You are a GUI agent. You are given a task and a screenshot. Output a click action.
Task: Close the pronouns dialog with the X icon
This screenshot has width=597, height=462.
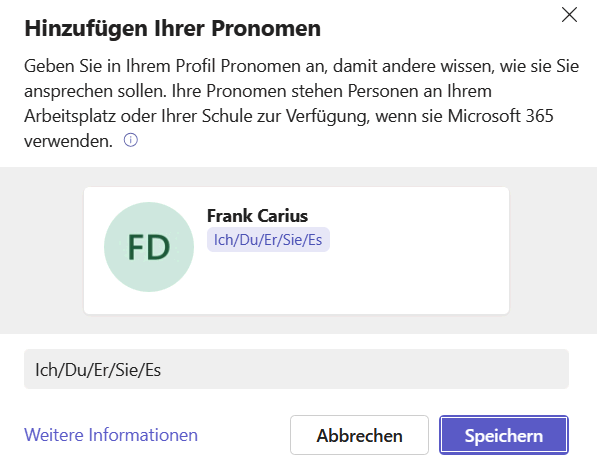coord(569,15)
